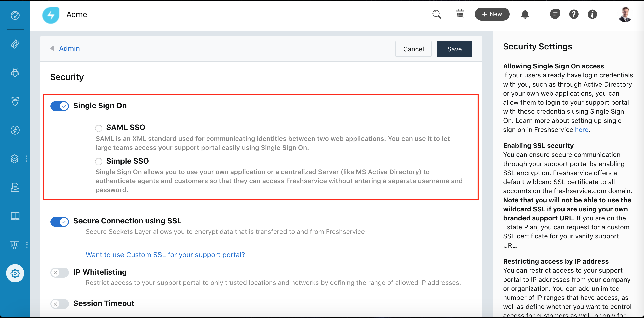Open the Problems bug icon in sidebar

pos(15,73)
